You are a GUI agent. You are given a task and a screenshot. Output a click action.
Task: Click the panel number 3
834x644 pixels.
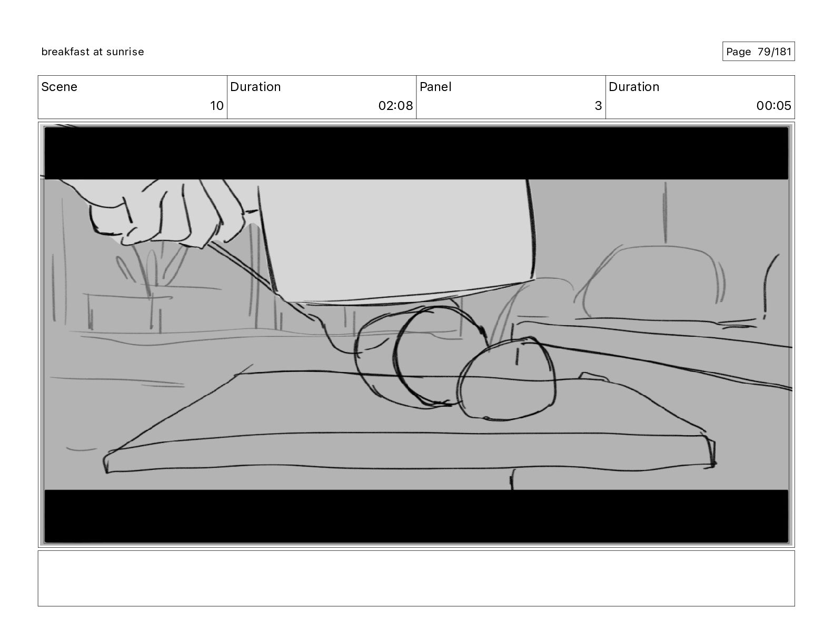click(x=598, y=106)
